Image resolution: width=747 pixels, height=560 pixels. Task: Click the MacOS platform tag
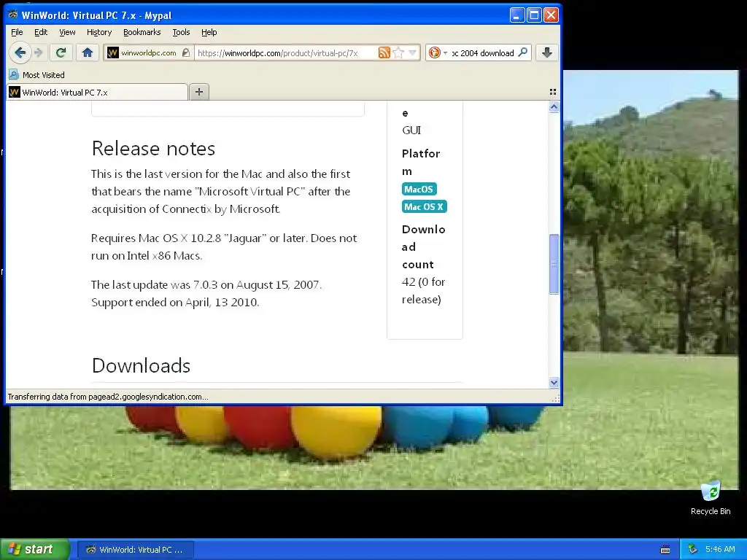(419, 189)
